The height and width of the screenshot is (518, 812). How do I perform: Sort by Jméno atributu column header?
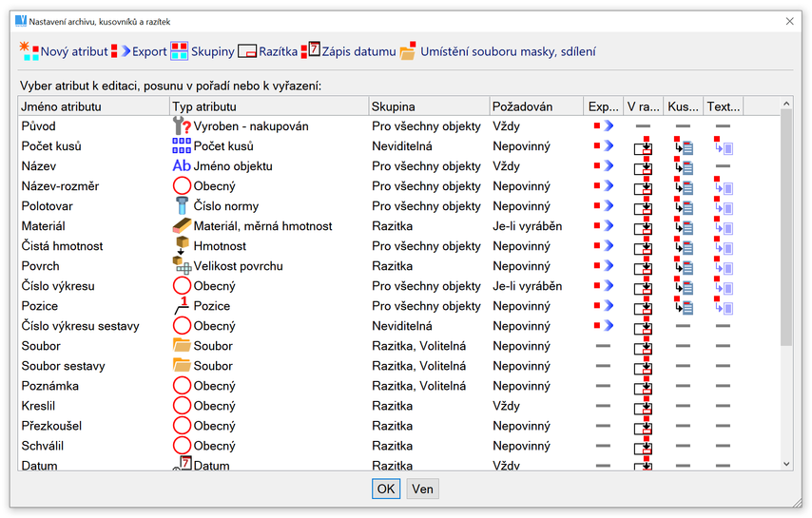93,106
